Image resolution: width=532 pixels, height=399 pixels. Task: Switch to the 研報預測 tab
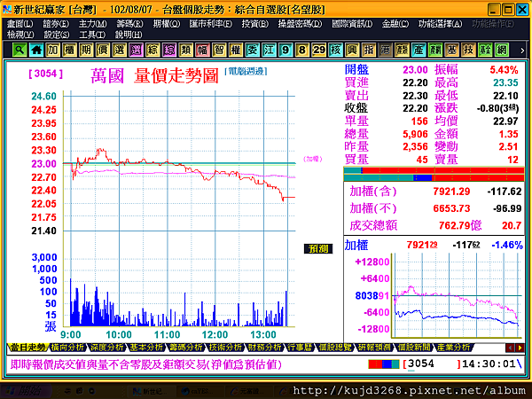click(374, 348)
